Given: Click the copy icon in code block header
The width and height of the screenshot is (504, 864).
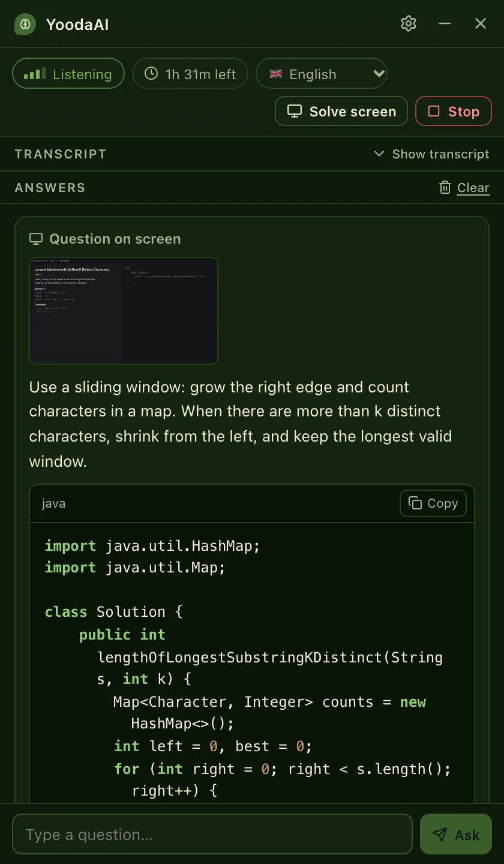Looking at the screenshot, I should click(x=415, y=503).
